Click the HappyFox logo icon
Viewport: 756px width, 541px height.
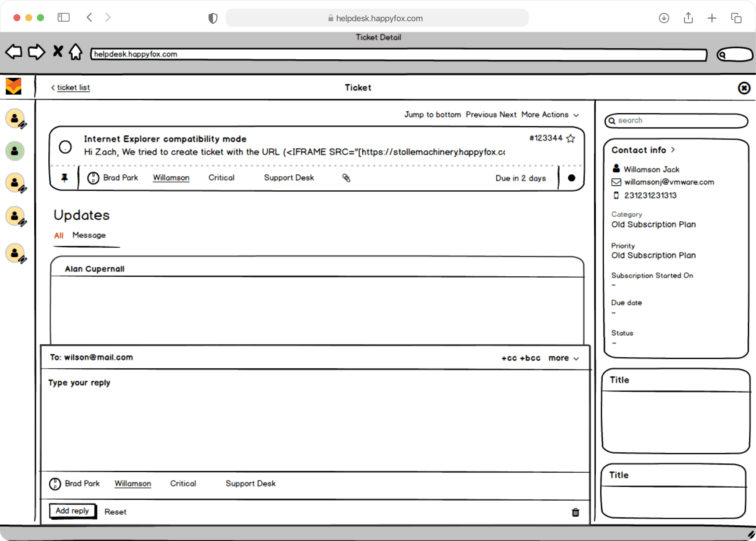tap(14, 86)
